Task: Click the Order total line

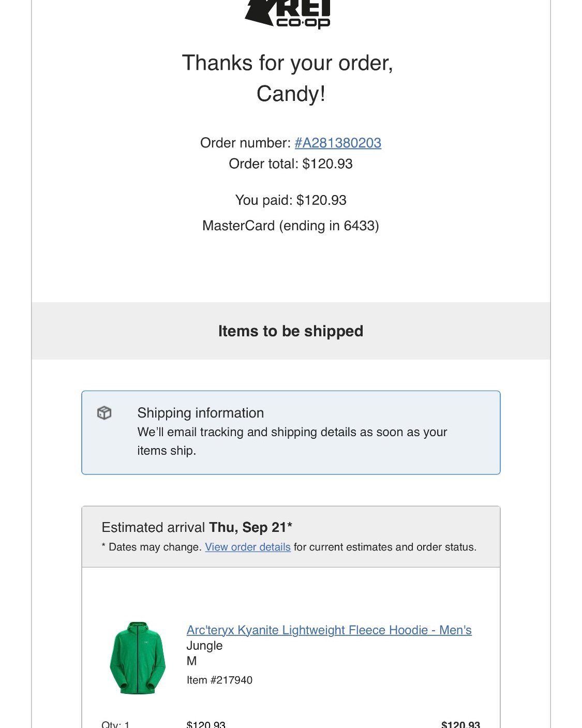Action: coord(291,164)
